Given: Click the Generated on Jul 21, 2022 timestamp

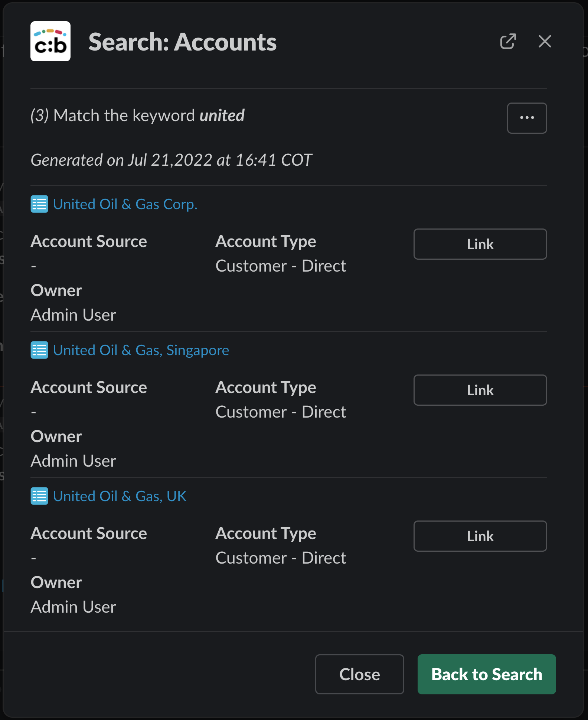Looking at the screenshot, I should click(171, 160).
